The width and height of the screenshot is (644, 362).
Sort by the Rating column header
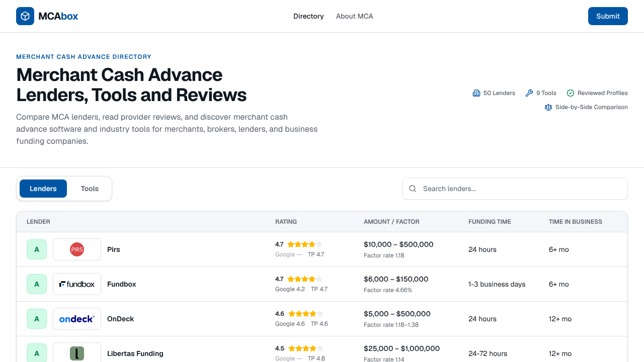click(286, 222)
